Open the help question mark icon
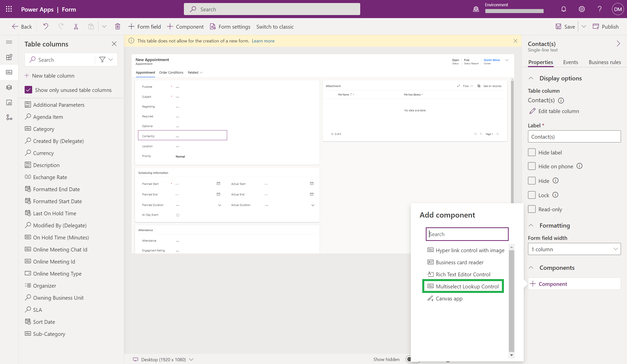 coord(600,9)
